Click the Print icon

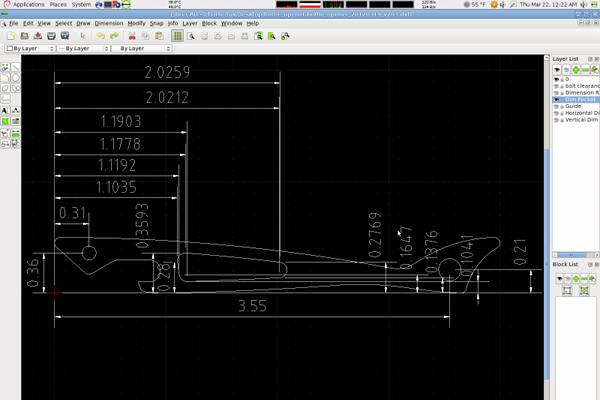[51, 36]
